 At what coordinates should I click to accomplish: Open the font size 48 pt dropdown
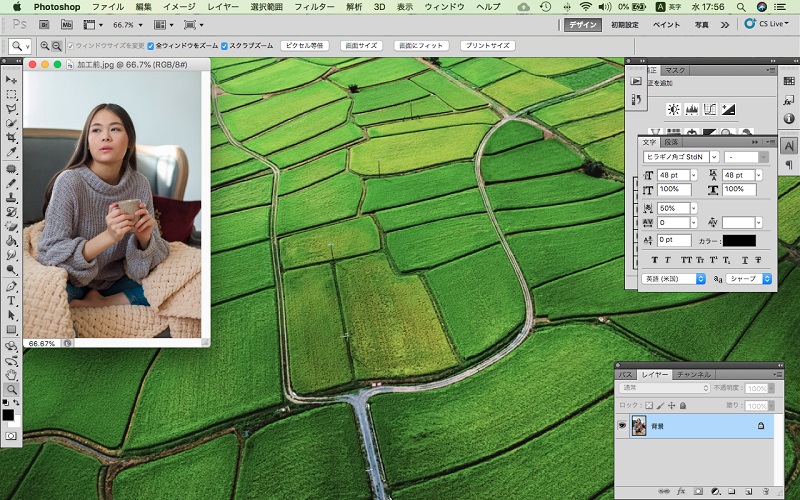click(693, 176)
